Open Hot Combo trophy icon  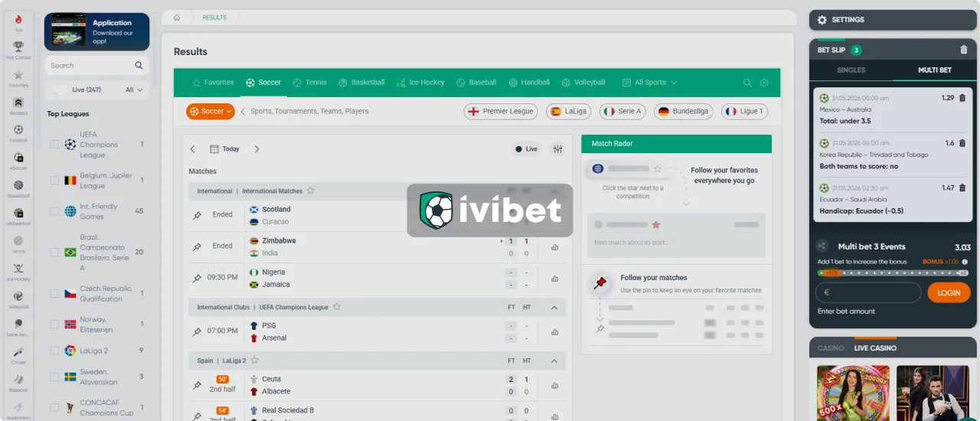[x=18, y=51]
